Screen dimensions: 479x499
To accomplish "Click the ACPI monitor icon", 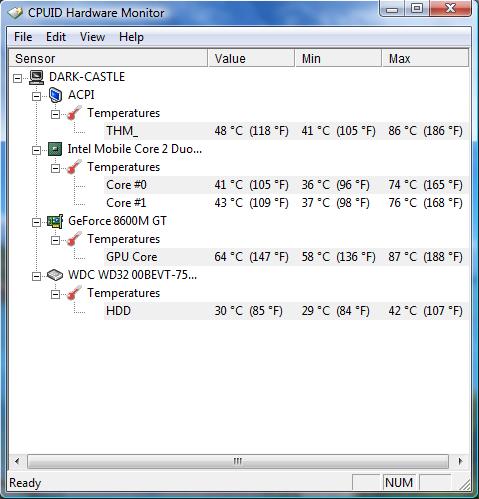I will pos(55,95).
